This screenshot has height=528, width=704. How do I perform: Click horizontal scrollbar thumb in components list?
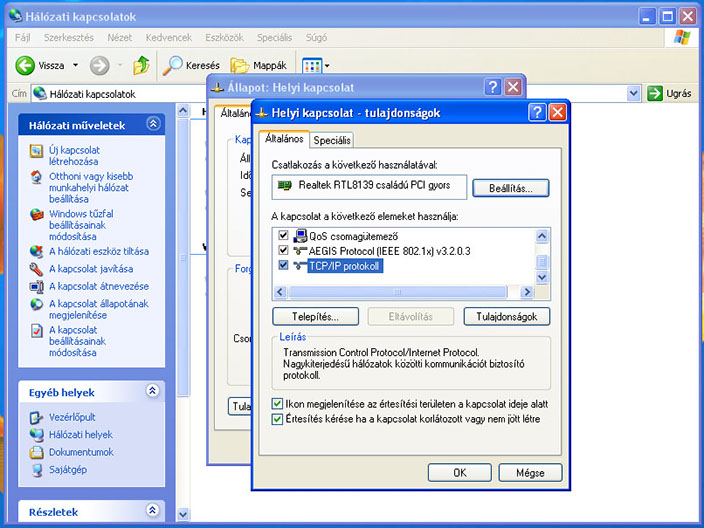pyautogui.click(x=397, y=292)
